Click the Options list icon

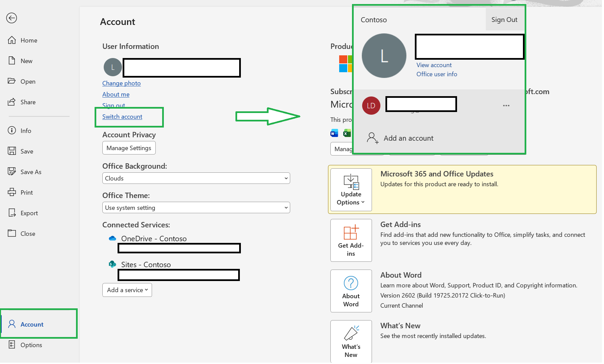point(12,344)
